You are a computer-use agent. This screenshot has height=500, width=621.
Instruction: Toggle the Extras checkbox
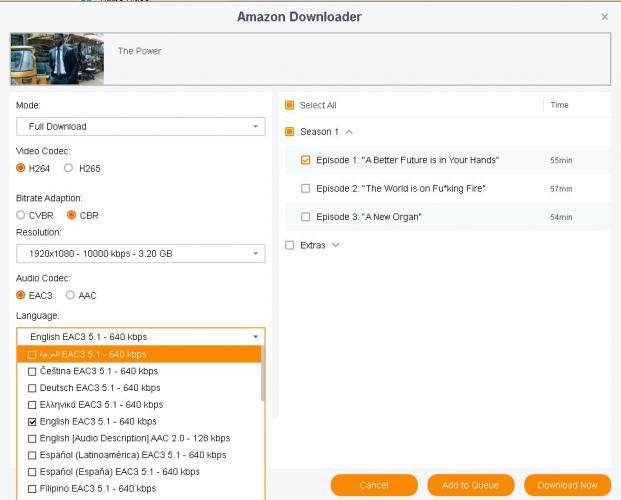pos(290,245)
